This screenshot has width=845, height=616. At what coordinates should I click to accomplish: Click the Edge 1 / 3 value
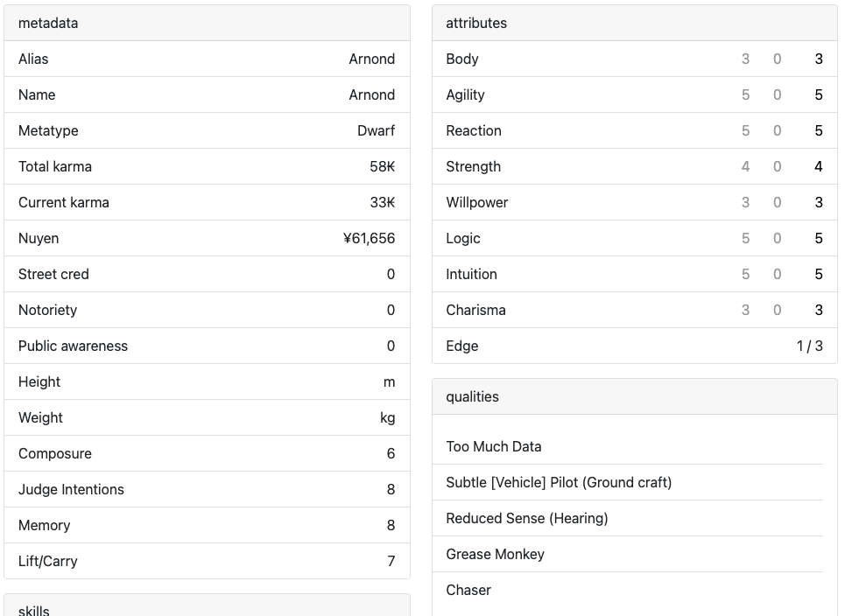809,346
